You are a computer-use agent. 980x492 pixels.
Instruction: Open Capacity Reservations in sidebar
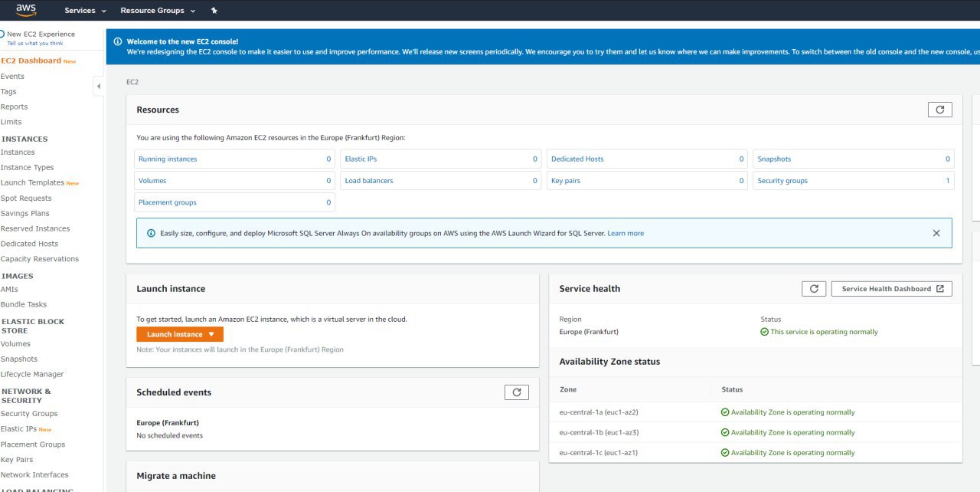point(40,259)
